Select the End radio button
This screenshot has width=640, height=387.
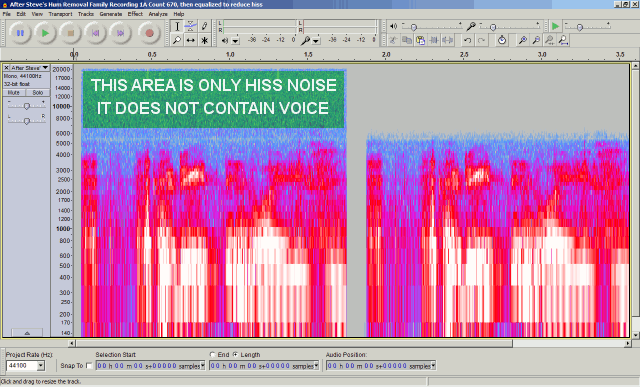[212, 355]
